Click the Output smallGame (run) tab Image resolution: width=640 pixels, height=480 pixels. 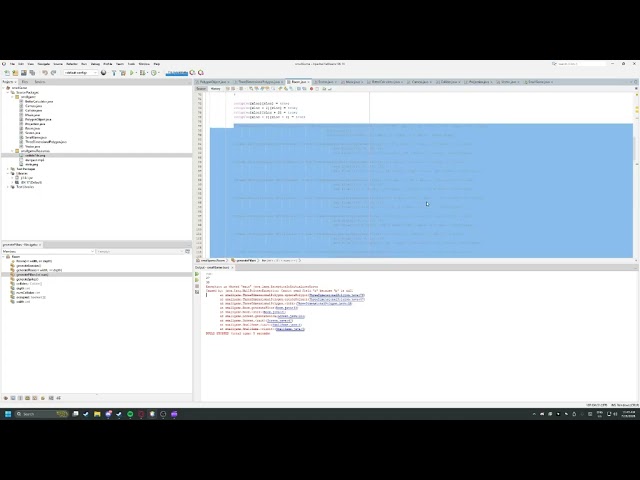[212, 267]
